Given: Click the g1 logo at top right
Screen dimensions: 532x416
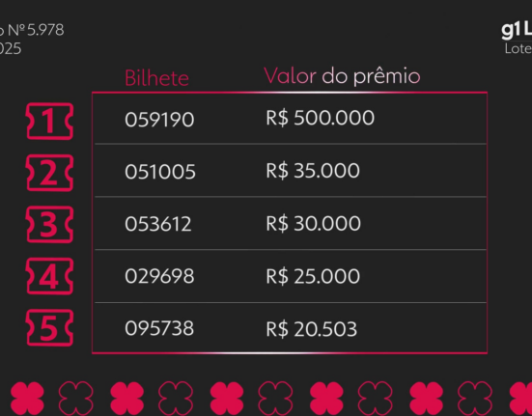Looking at the screenshot, I should (x=517, y=30).
